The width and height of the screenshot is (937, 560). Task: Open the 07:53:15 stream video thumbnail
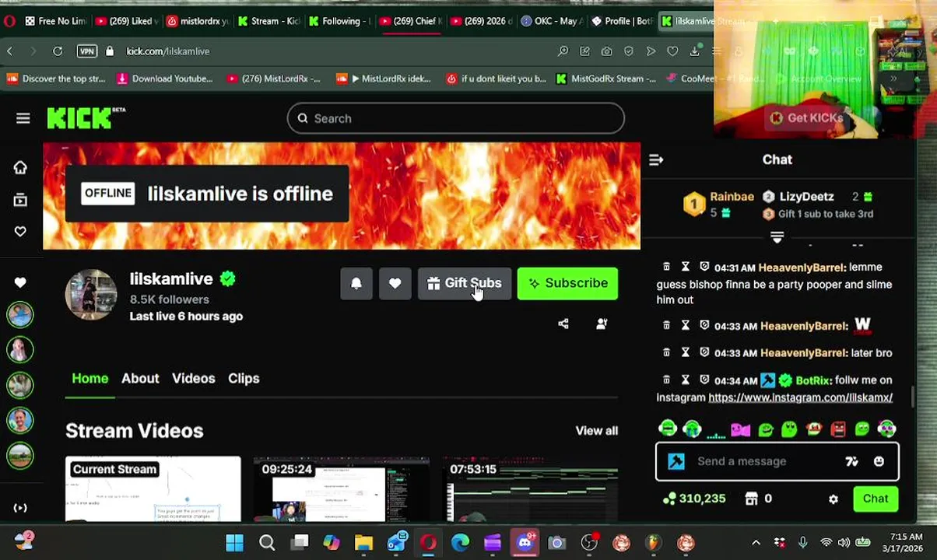[530, 489]
